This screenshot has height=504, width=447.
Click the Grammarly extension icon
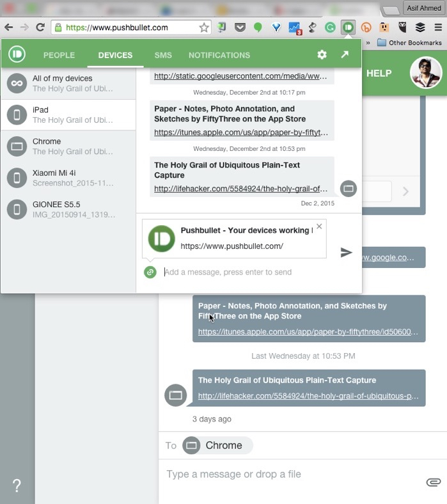coord(330,28)
